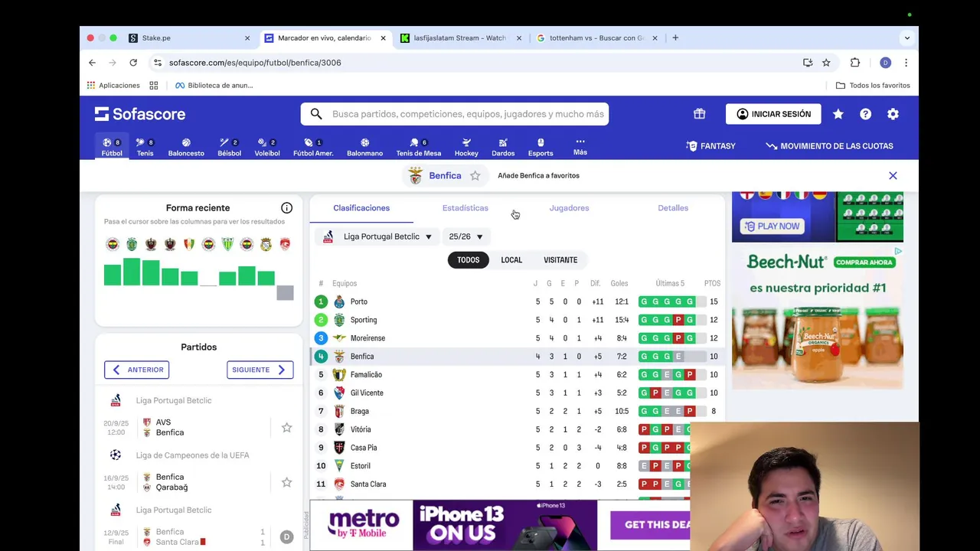Viewport: 980px width, 551px height.
Task: Open Sporting row in standings
Action: 517,320
